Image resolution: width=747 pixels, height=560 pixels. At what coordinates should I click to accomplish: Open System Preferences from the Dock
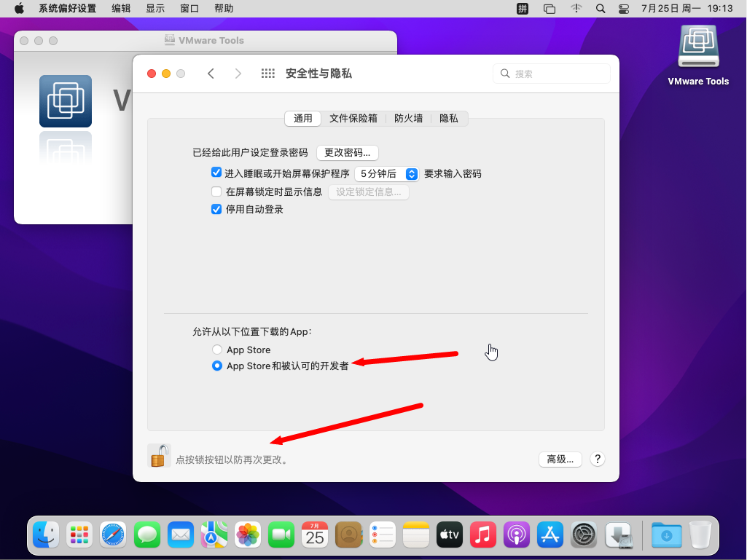click(584, 535)
